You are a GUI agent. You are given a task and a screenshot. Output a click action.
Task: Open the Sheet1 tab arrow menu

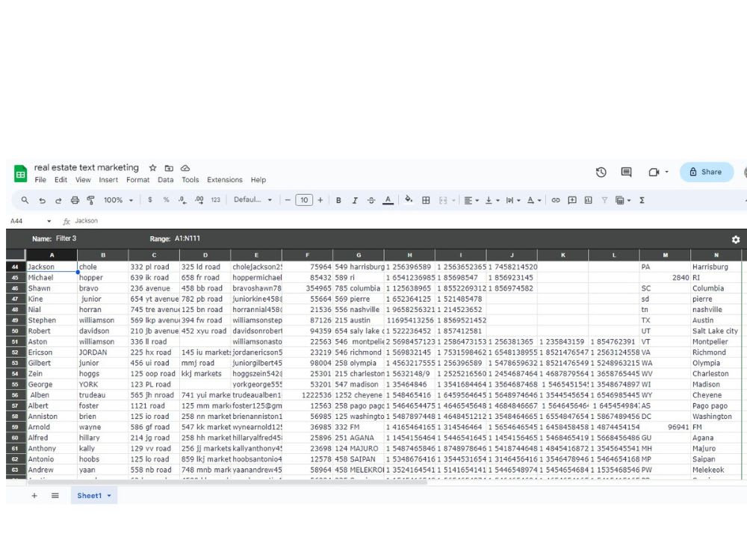pyautogui.click(x=109, y=496)
